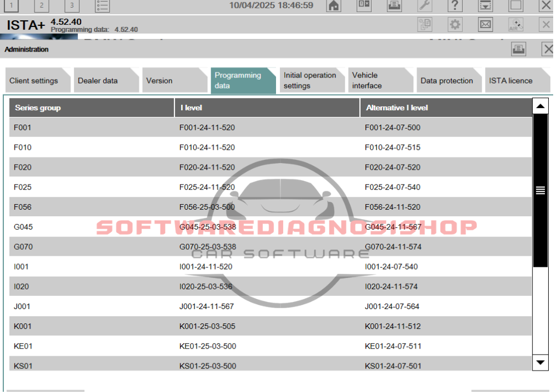
Task: Print the Administration dialog
Action: (519, 49)
